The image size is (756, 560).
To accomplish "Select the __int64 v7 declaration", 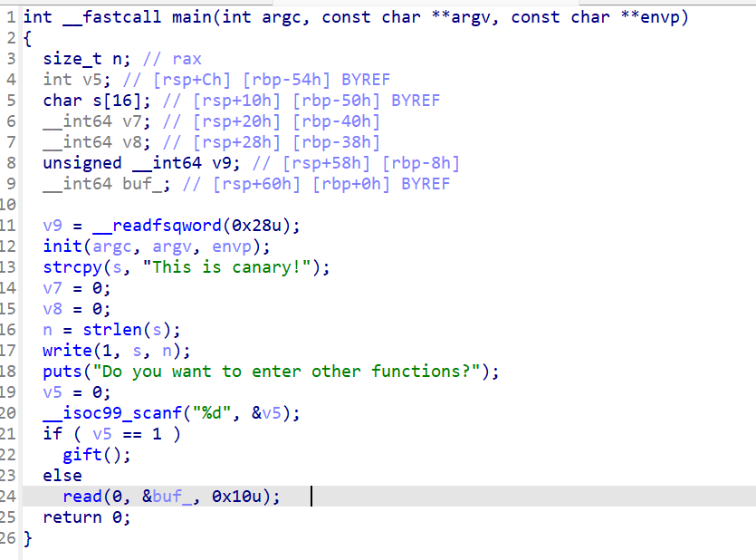I will point(97,121).
